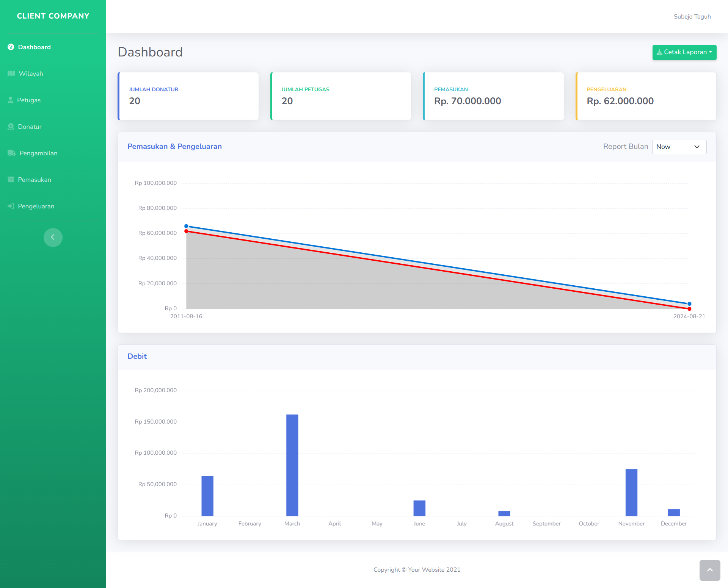Click the Pengambilan truck icon
The height and width of the screenshot is (588, 728).
12,153
